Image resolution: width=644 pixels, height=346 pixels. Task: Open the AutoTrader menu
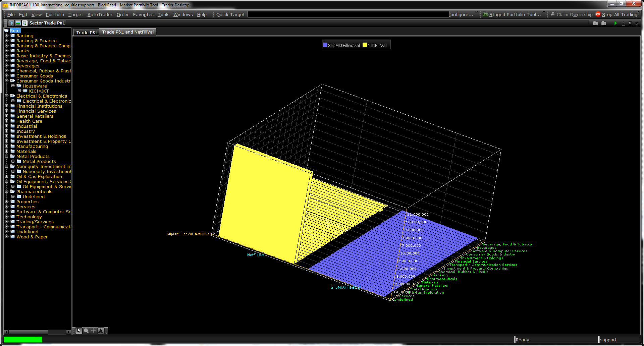click(x=100, y=14)
